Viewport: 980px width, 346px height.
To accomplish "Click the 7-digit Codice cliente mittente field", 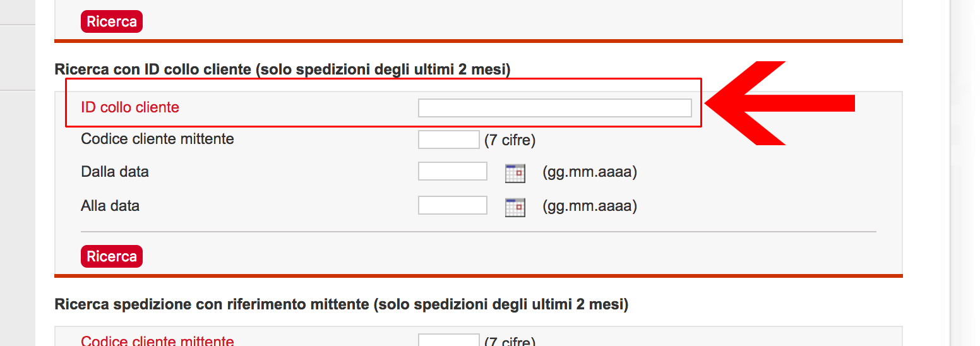I will (448, 140).
